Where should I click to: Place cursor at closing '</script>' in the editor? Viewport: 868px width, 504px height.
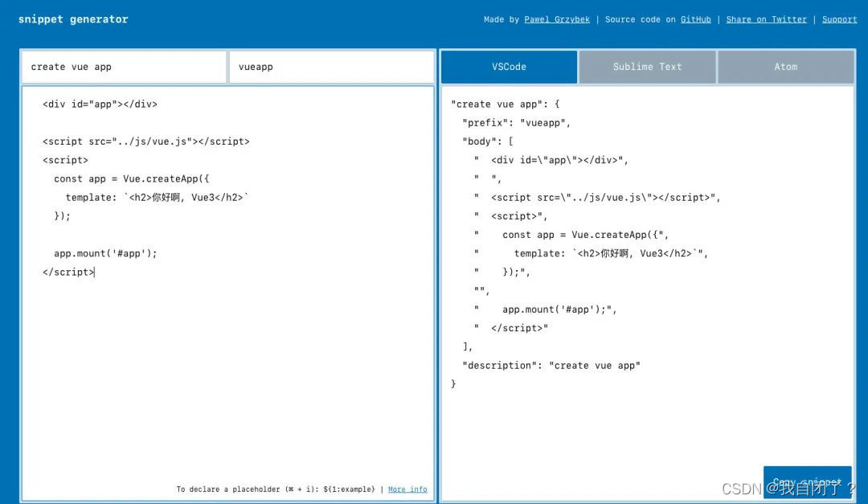68,272
